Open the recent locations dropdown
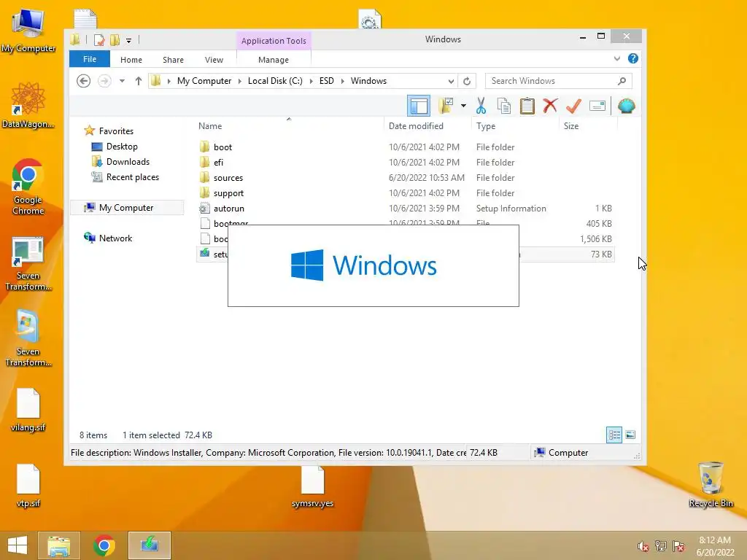Viewport: 747px width, 560px height. pyautogui.click(x=122, y=81)
